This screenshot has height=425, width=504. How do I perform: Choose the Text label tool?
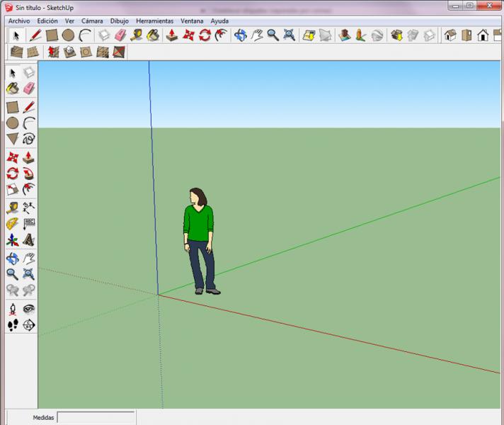point(29,224)
